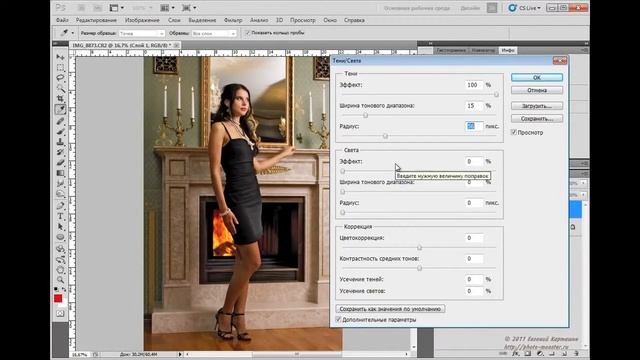Select the Lasso tool

click(x=60, y=78)
